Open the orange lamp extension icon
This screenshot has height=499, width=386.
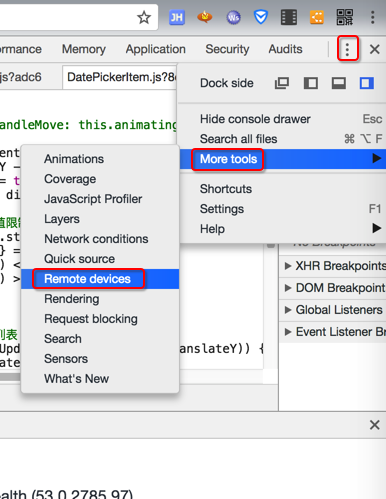(205, 17)
